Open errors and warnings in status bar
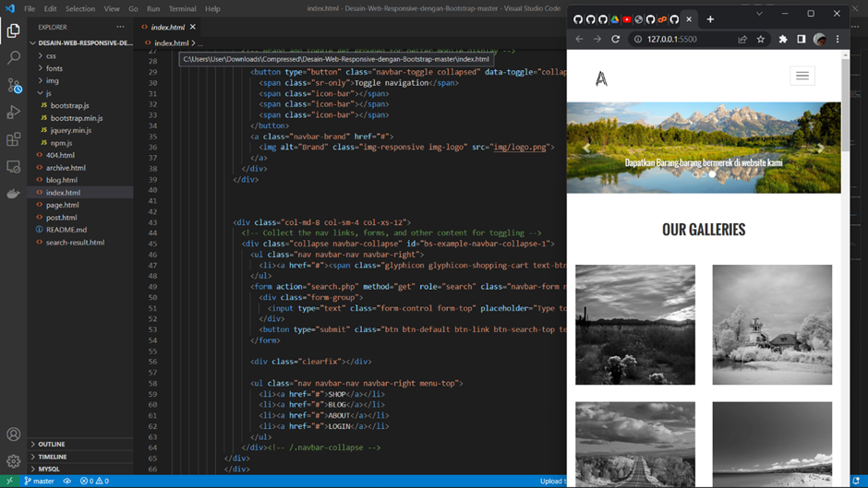The width and height of the screenshot is (868, 488). click(x=95, y=481)
